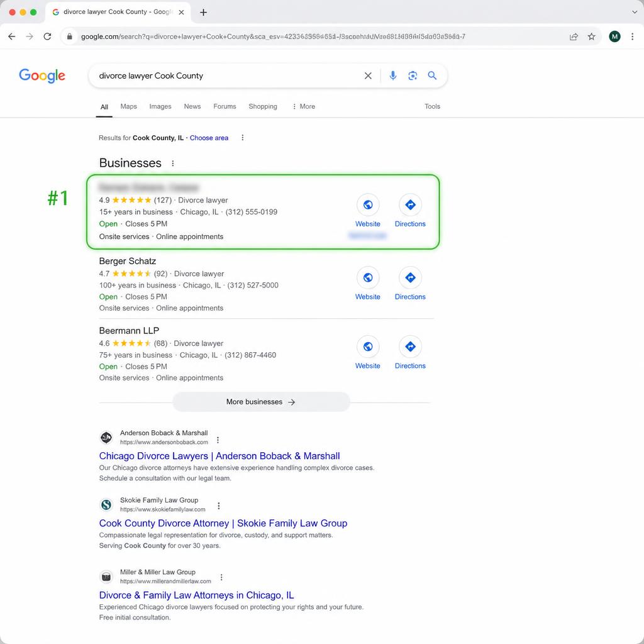Click the Anderson Boback & Marshall favicon
This screenshot has width=644, height=644.
point(106,438)
